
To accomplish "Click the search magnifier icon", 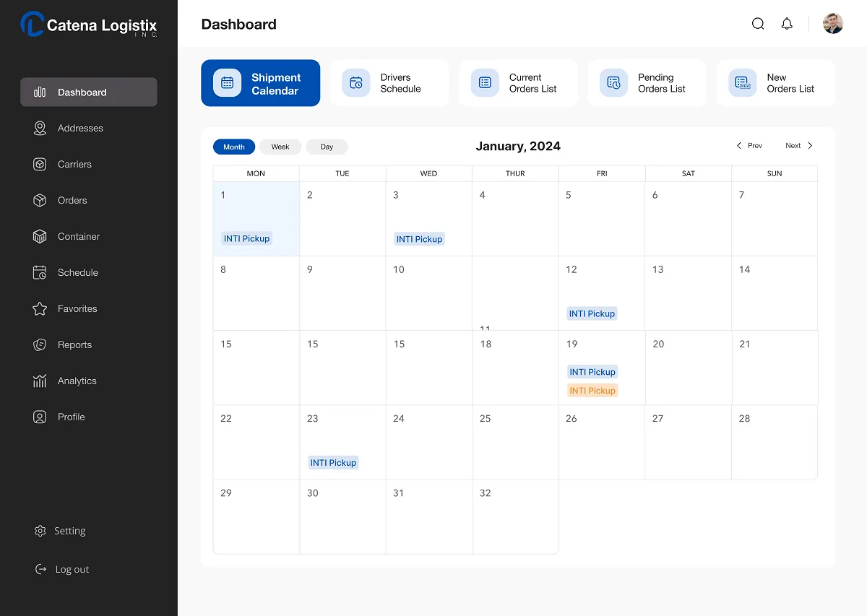I will click(758, 24).
